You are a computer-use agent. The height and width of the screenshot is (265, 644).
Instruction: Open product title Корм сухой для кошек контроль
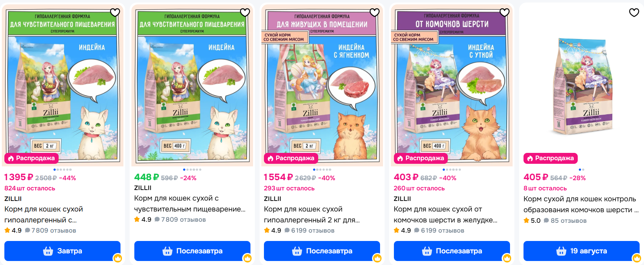pos(581,205)
